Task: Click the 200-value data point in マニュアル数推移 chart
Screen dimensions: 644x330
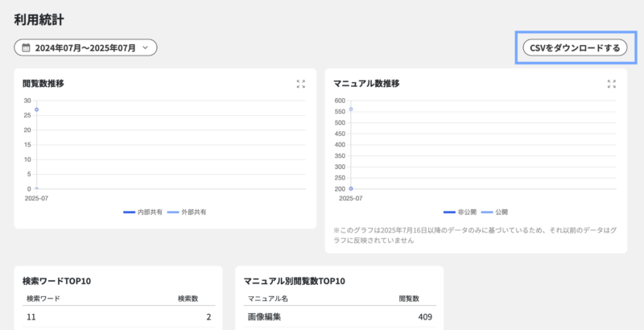Action: [x=350, y=188]
